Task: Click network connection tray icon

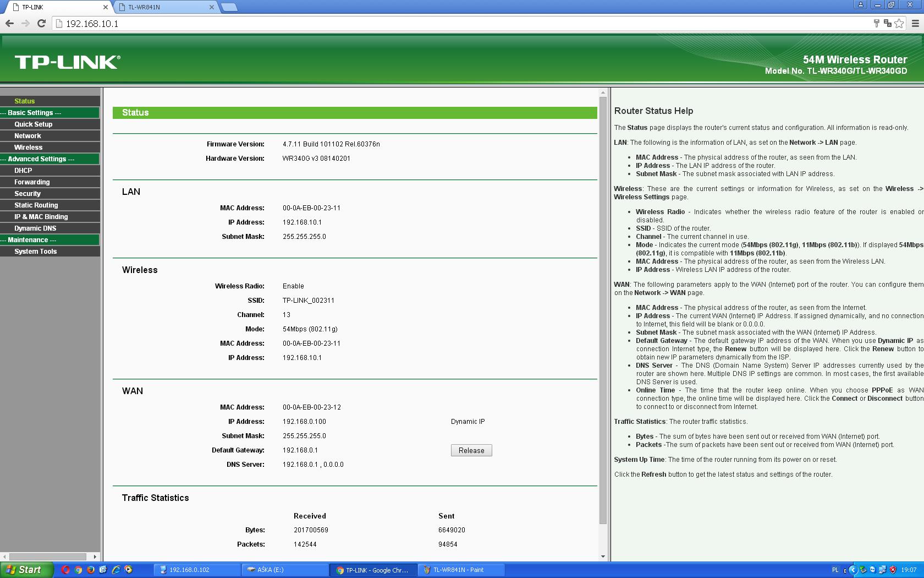Action: 882,570
